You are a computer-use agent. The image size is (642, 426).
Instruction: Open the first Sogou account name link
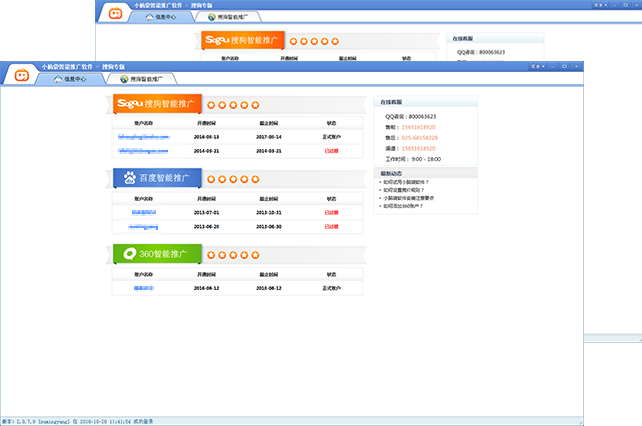tap(142, 136)
